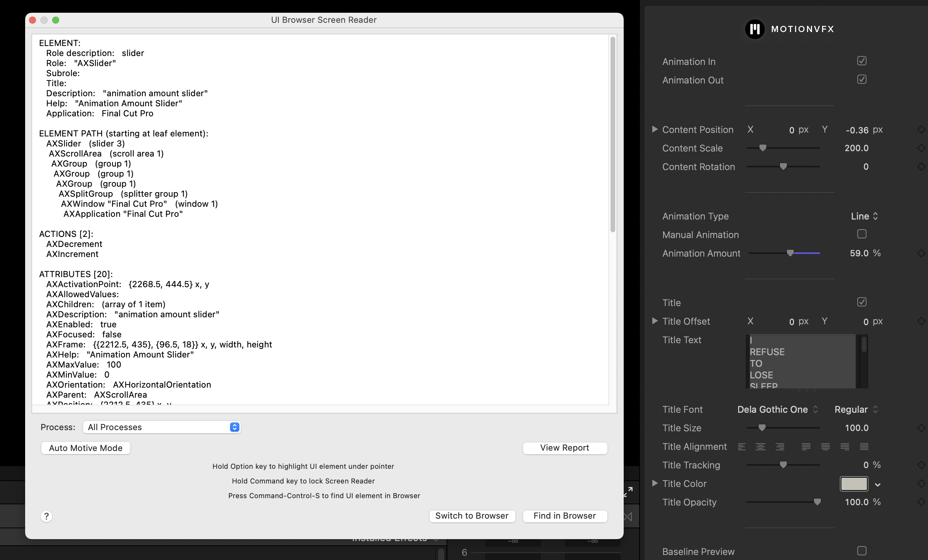
Task: Click the Auto Motive Mode button
Action: tap(86, 448)
